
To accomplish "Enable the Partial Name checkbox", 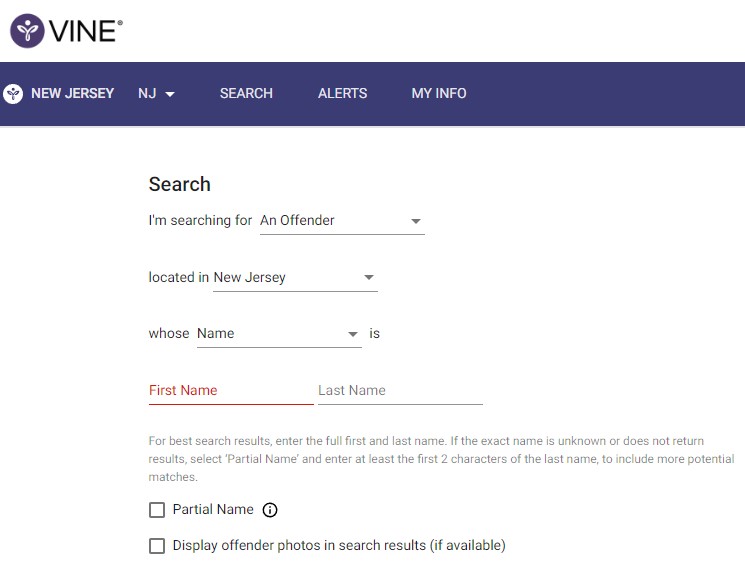I will click(x=157, y=510).
